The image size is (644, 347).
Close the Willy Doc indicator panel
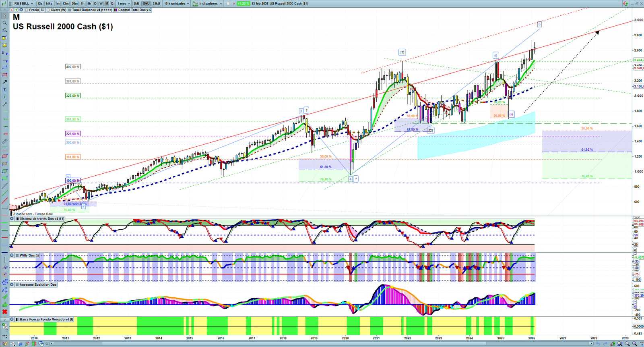click(12, 256)
